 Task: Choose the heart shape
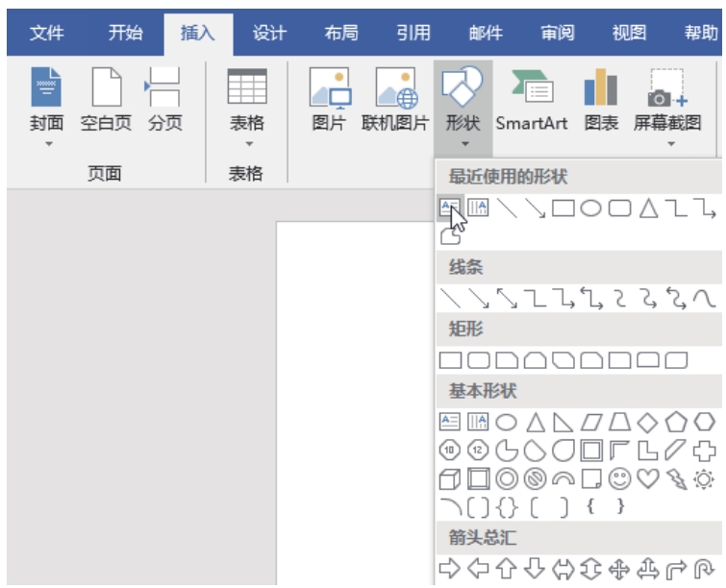coord(648,478)
